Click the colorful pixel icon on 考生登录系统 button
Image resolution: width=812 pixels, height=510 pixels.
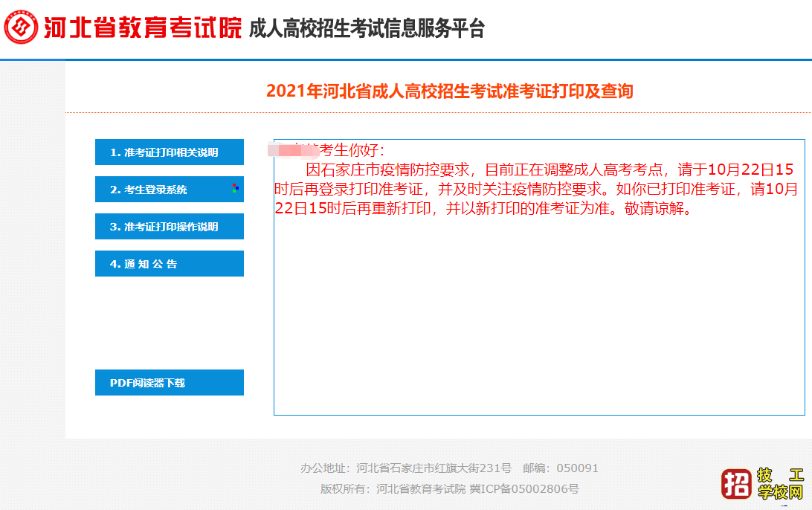pyautogui.click(x=234, y=187)
